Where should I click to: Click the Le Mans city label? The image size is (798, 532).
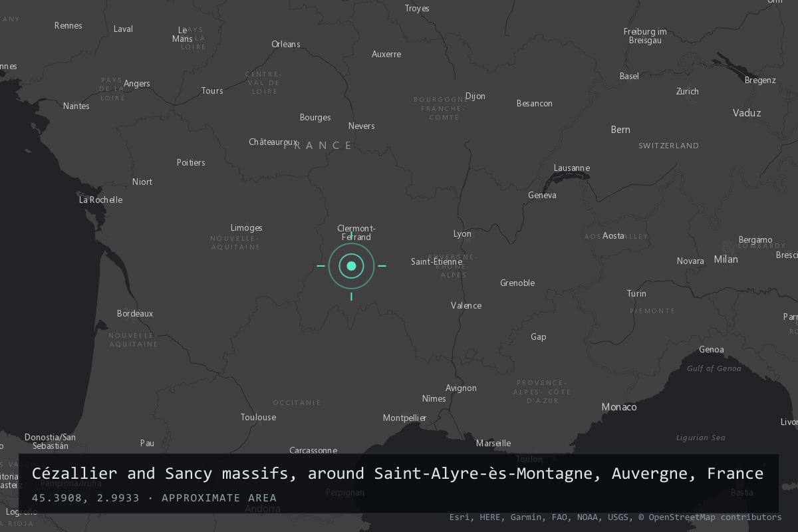(x=182, y=35)
